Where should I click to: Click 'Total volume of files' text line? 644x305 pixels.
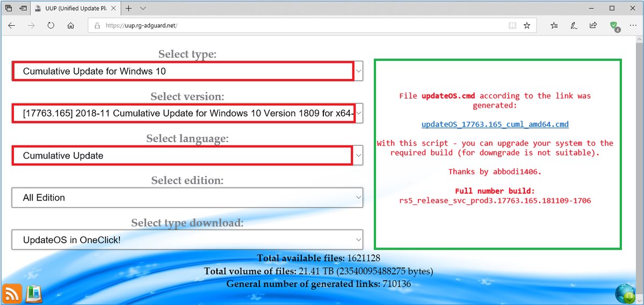click(319, 271)
